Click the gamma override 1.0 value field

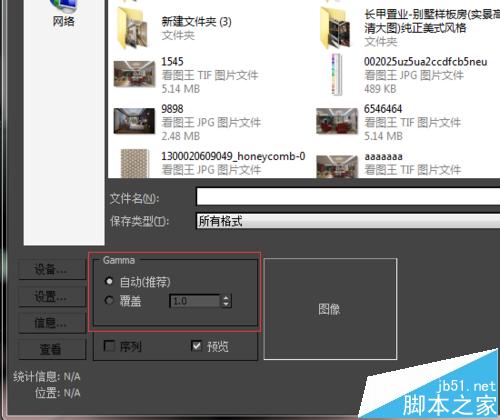pos(195,301)
